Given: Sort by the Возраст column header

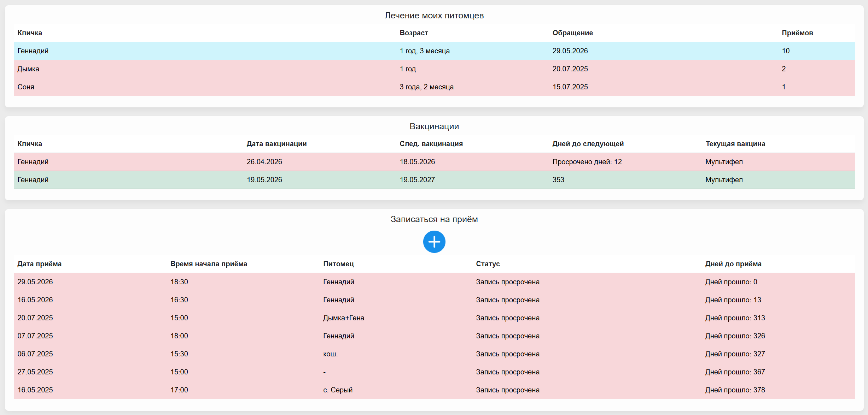Looking at the screenshot, I should point(414,33).
